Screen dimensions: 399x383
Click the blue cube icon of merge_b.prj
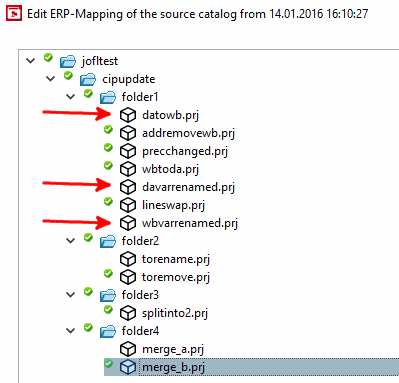click(x=128, y=367)
